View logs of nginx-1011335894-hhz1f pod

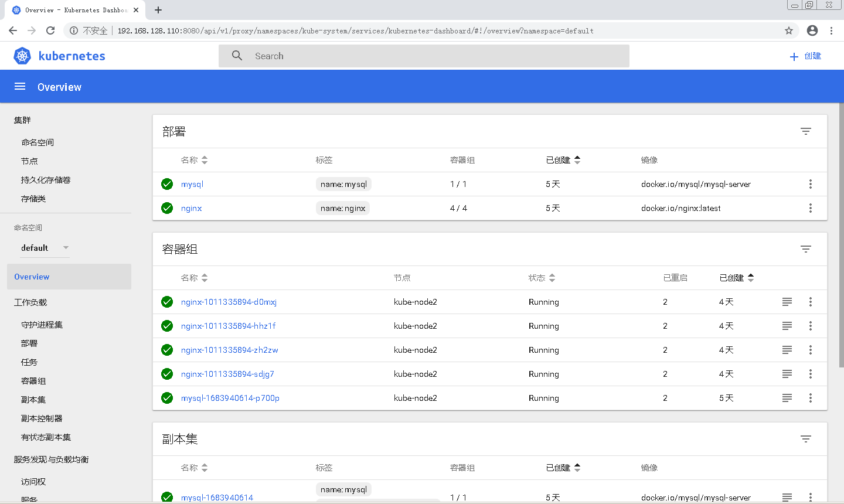click(x=787, y=326)
